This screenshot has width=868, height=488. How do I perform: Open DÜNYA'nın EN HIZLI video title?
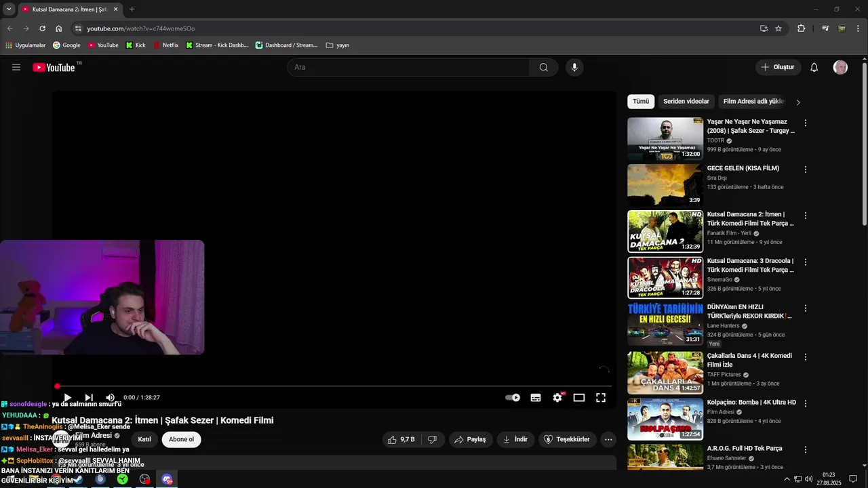[749, 311]
